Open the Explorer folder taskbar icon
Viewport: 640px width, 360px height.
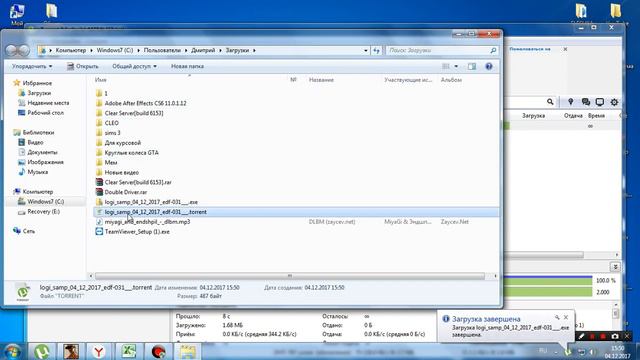(187, 351)
